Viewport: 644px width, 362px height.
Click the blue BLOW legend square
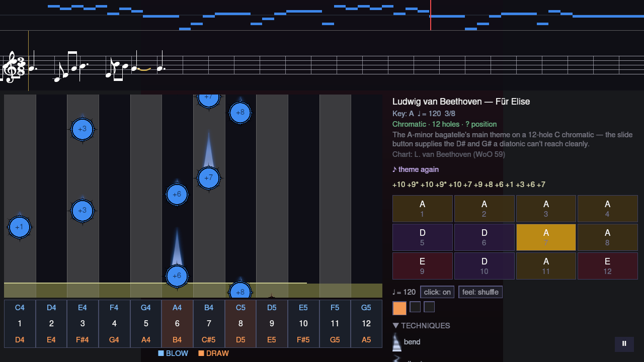tap(161, 353)
